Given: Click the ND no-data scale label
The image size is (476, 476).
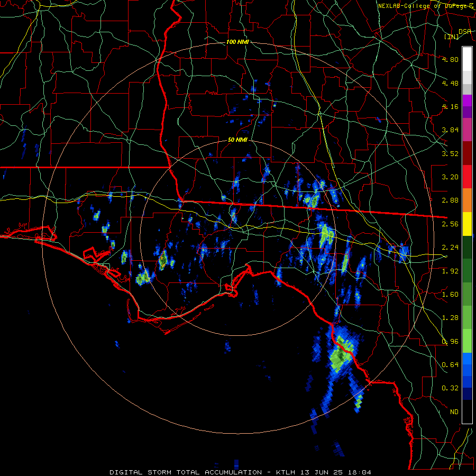Looking at the screenshot, I should [x=454, y=412].
